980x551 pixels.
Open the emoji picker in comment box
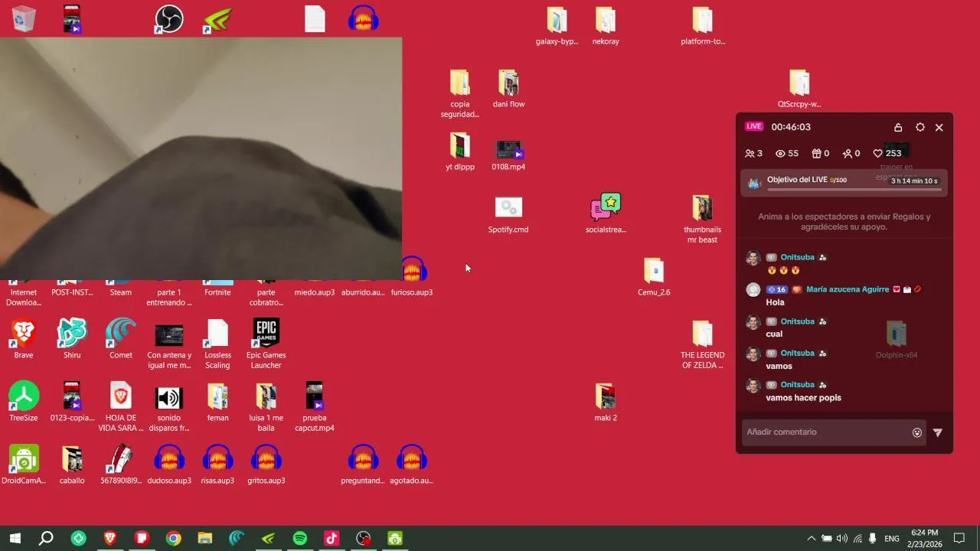[917, 432]
